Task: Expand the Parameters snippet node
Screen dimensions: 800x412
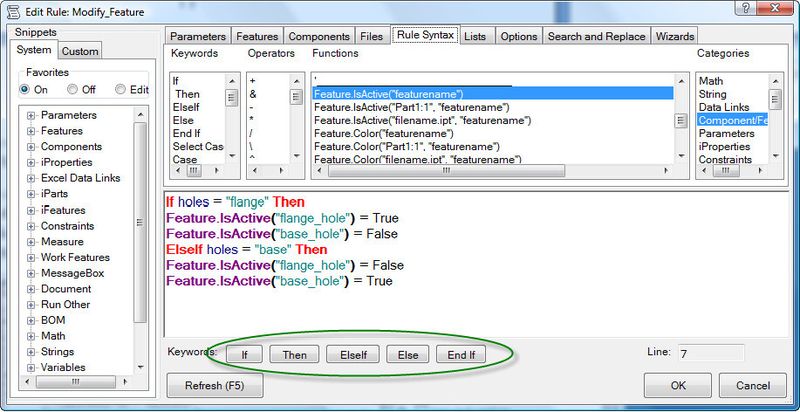Action: point(31,116)
